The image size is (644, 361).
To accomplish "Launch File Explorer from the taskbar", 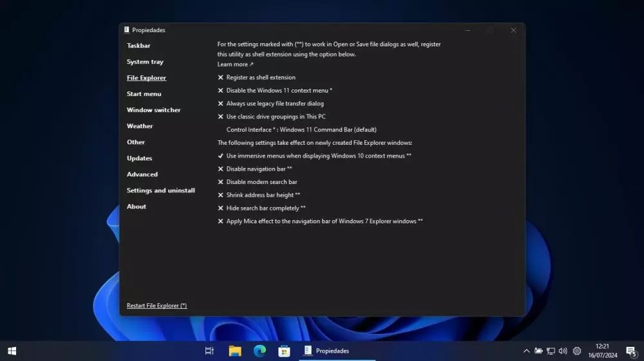I will pos(235,351).
